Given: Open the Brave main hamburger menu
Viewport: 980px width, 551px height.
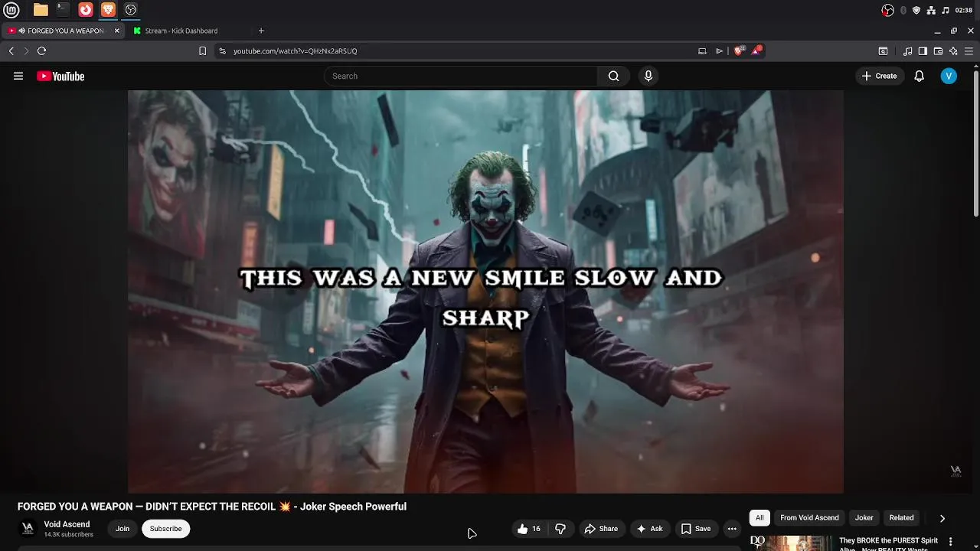Looking at the screenshot, I should tap(969, 51).
